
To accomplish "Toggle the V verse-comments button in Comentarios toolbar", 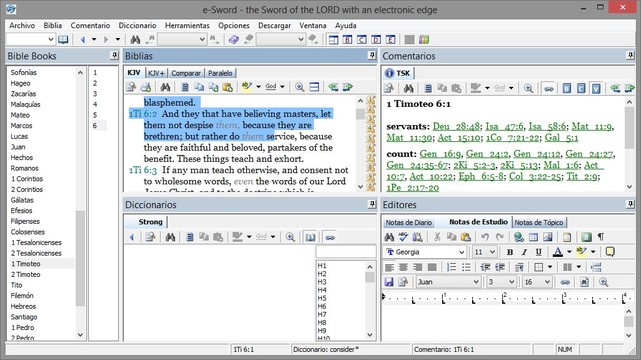I will click(596, 88).
